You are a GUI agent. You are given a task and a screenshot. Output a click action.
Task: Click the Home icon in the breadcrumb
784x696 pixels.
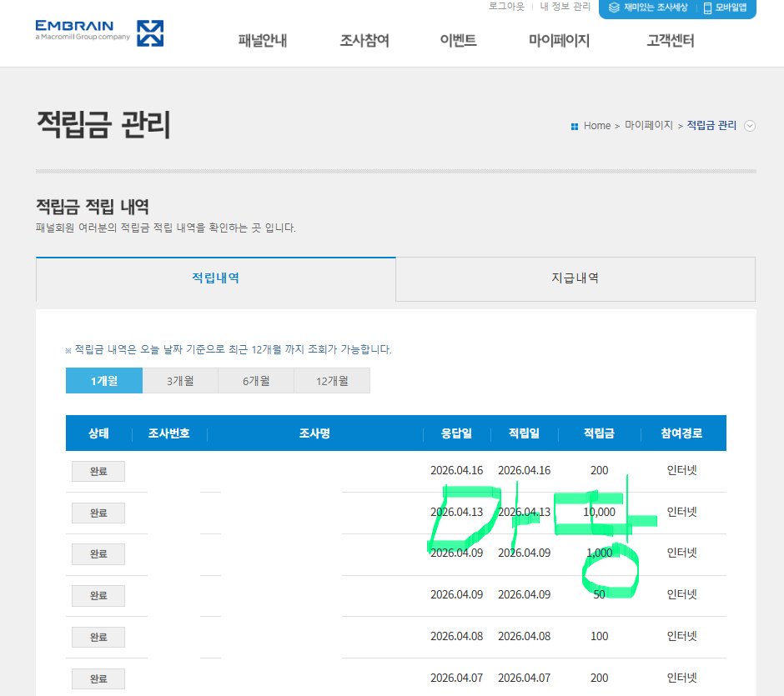point(575,125)
